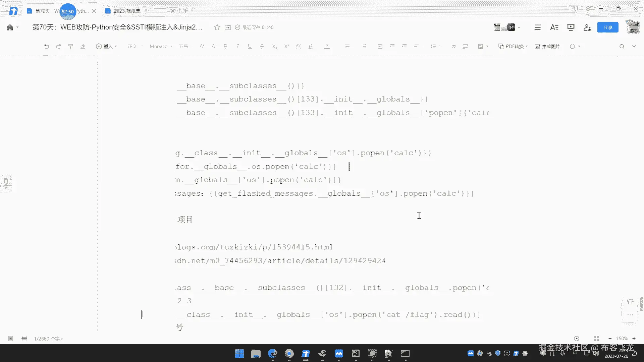Star this document as favorite
644x362 pixels.
click(x=217, y=27)
